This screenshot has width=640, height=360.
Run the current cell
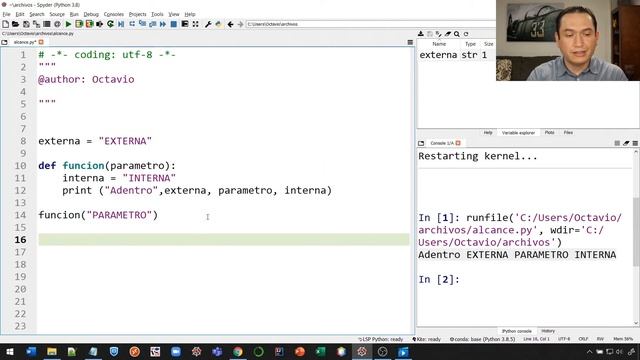(x=79, y=24)
